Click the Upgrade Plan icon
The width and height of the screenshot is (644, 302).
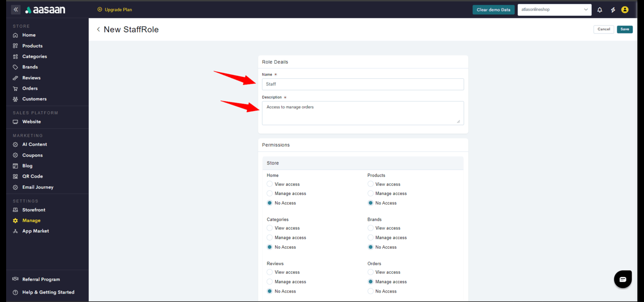click(x=99, y=9)
